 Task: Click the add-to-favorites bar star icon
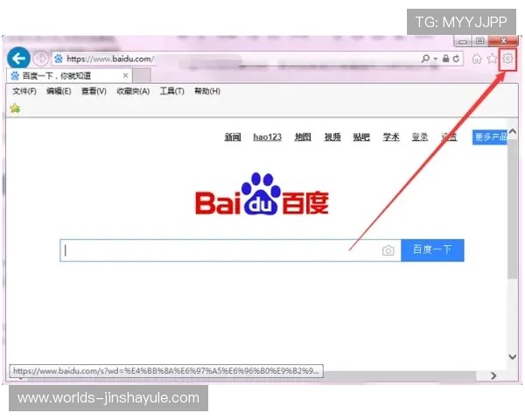click(15, 108)
